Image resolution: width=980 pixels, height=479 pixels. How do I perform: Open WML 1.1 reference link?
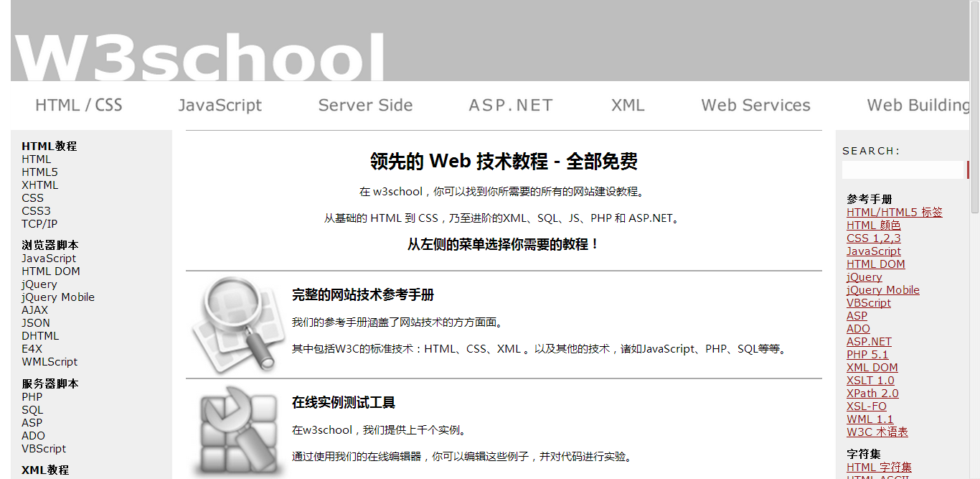coord(870,419)
